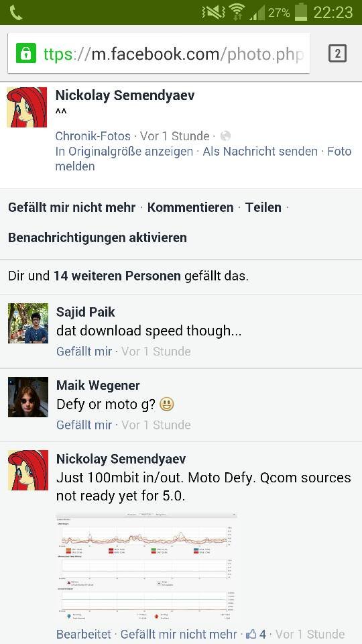
Task: Focus the URL address bar
Action: point(158,54)
